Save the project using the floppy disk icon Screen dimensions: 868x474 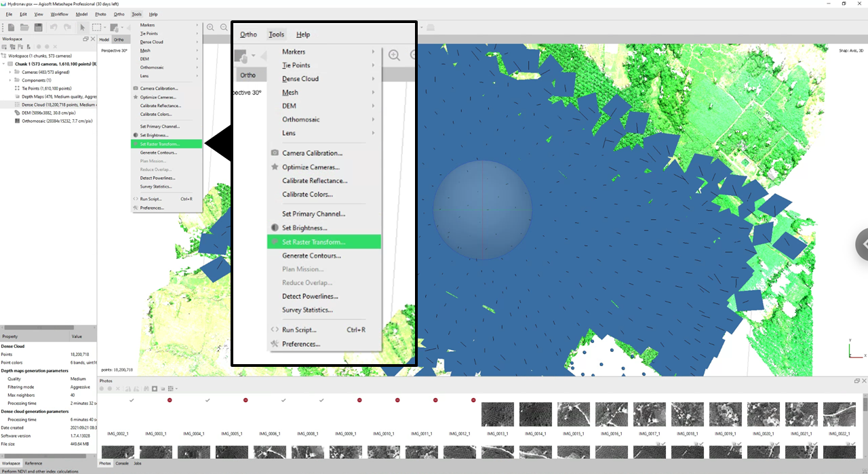click(x=38, y=28)
